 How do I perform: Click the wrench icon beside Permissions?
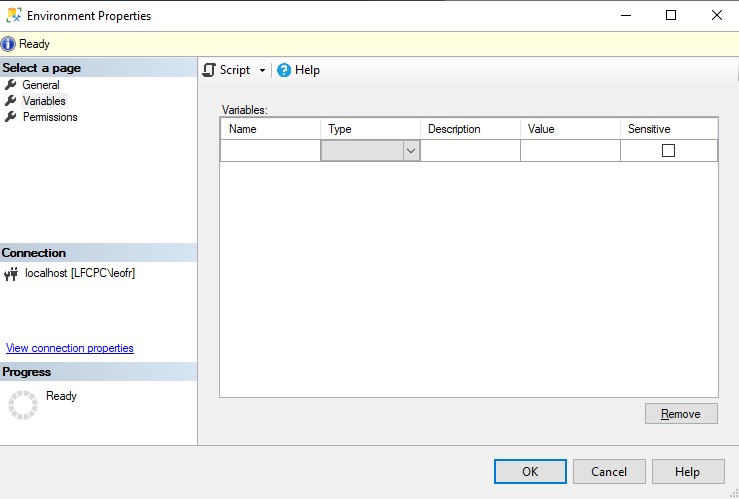coord(11,117)
